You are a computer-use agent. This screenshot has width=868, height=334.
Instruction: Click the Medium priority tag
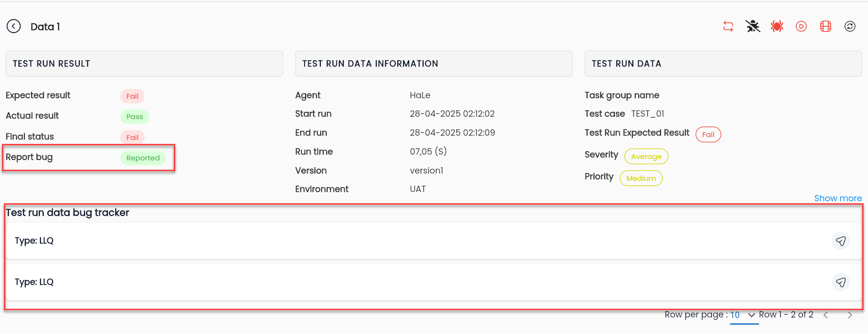(x=641, y=178)
